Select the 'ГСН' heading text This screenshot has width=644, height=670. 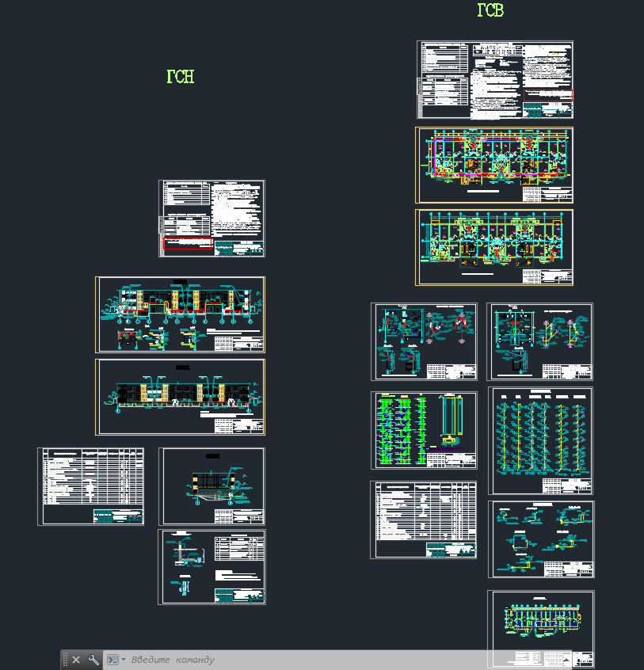pyautogui.click(x=181, y=77)
